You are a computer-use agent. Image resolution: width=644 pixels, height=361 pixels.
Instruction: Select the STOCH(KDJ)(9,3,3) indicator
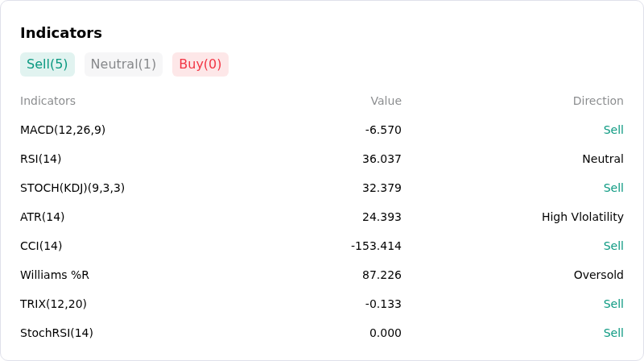[72, 188]
